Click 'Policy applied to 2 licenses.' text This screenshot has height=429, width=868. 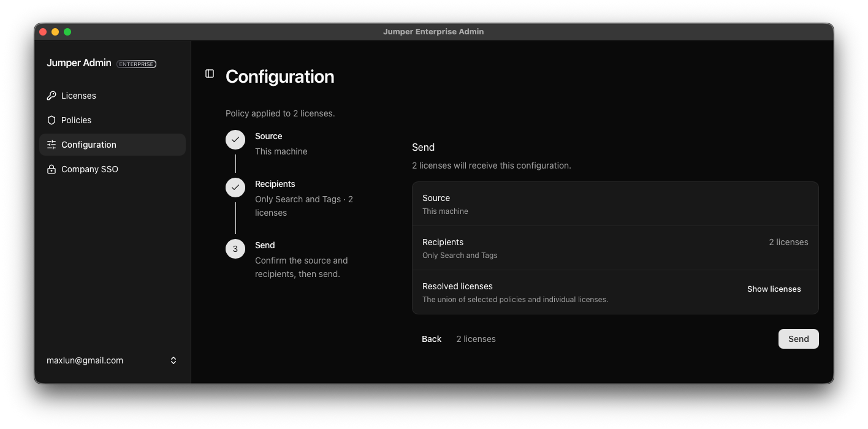280,113
